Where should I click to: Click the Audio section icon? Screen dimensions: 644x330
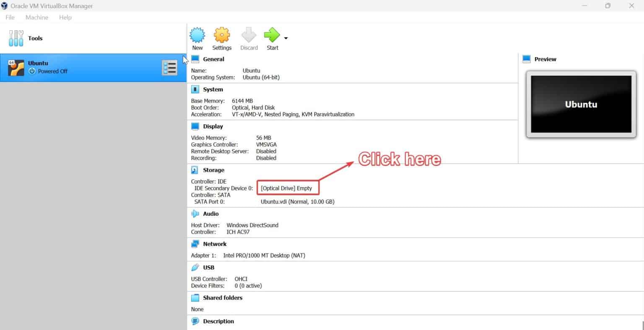(194, 213)
